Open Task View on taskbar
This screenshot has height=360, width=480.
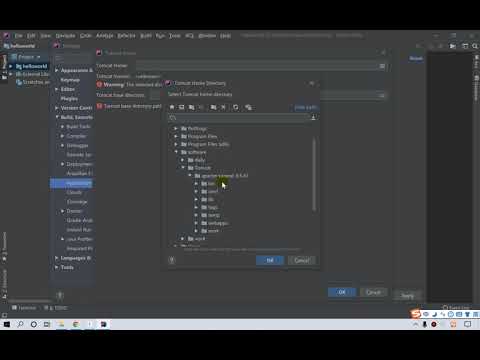(47, 324)
